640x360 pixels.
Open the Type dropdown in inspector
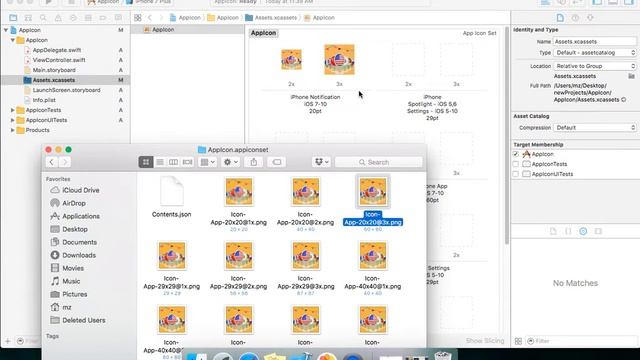point(595,53)
